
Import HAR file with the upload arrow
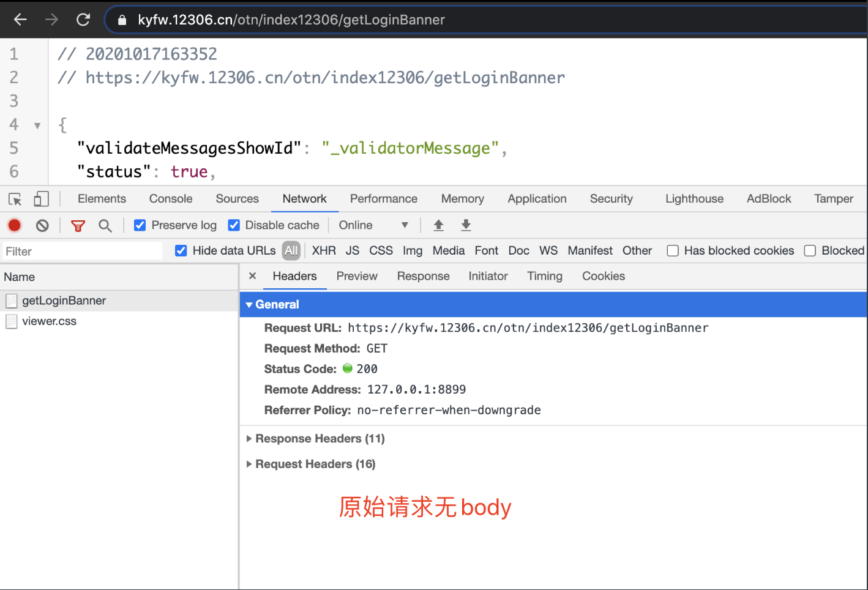[x=438, y=225]
